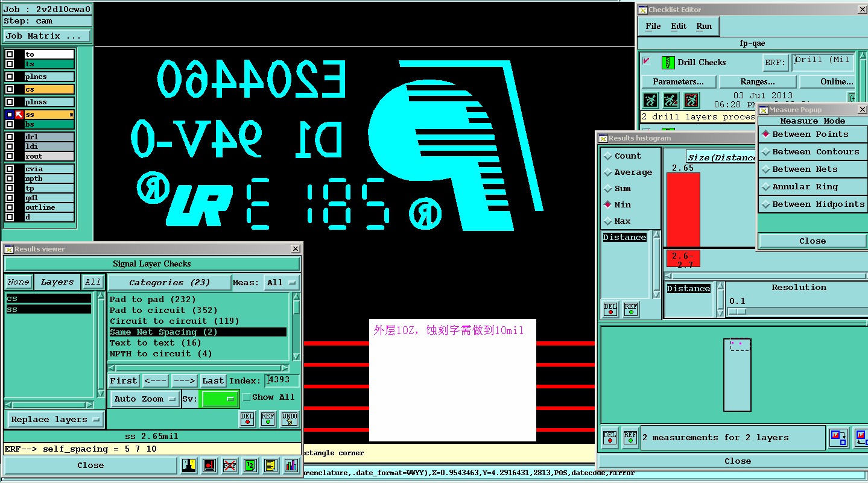Click the green Drill Checks icon
The image size is (868, 483).
(668, 62)
